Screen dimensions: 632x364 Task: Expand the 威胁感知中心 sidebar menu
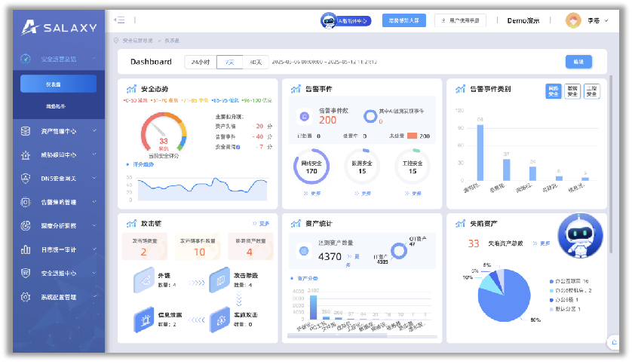tap(94, 154)
